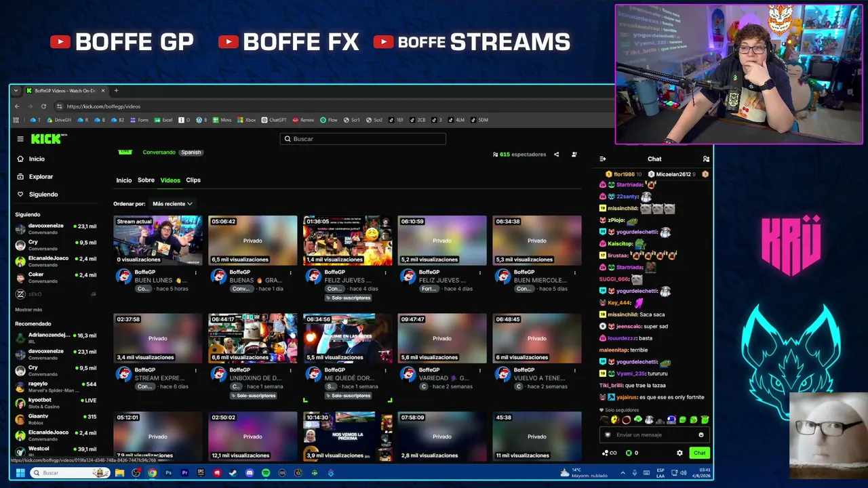The width and height of the screenshot is (868, 488).
Task: Click the Enviar un mensaje chat input
Action: (x=654, y=435)
